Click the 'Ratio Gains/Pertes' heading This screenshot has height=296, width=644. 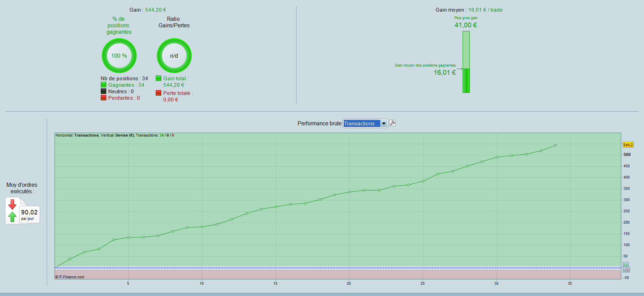coord(174,22)
